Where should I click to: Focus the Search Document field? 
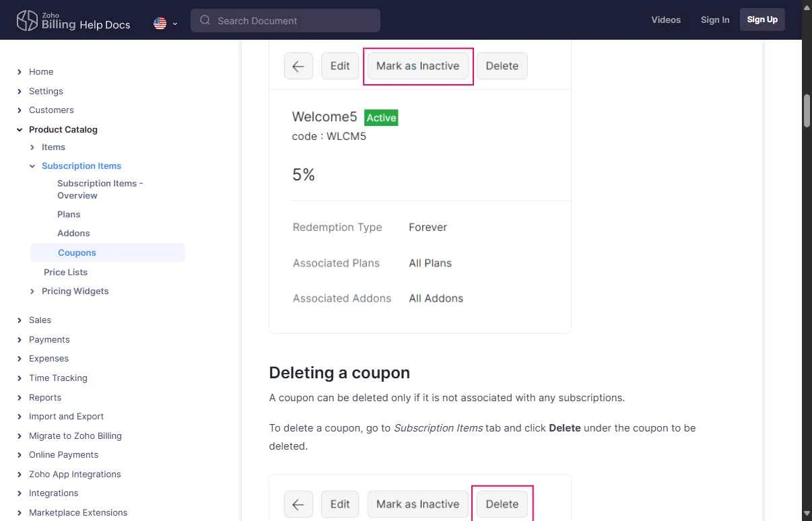[285, 20]
